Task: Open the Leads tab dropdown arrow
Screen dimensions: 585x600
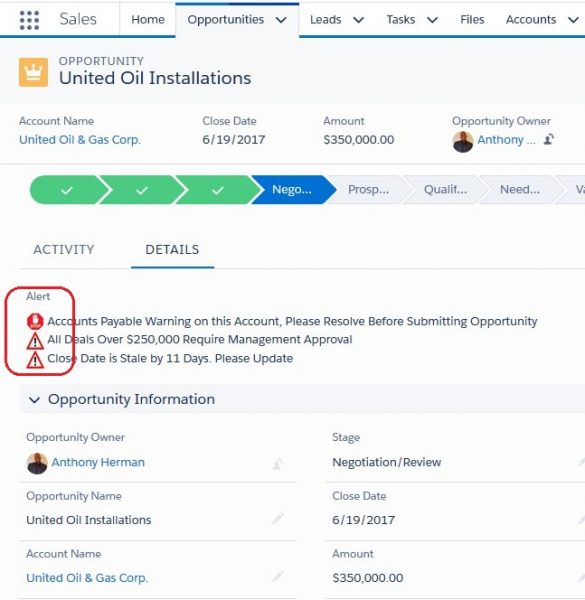Action: (358, 20)
